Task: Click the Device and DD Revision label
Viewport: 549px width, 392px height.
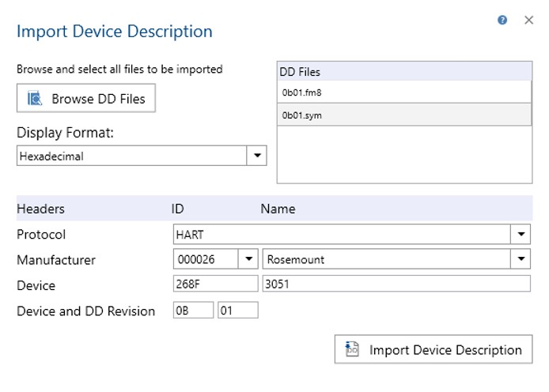Action: pos(85,311)
